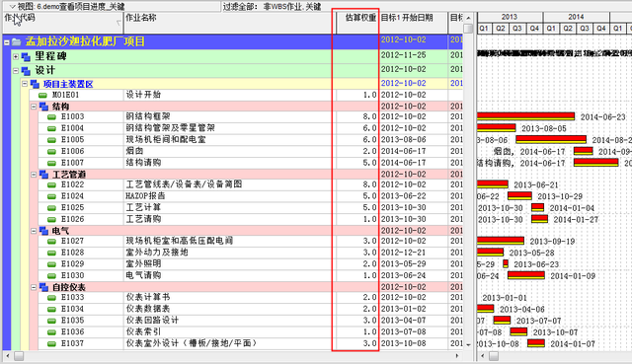Click the activity icon of E1030
Viewport: 632px width, 364px height.
(51, 276)
